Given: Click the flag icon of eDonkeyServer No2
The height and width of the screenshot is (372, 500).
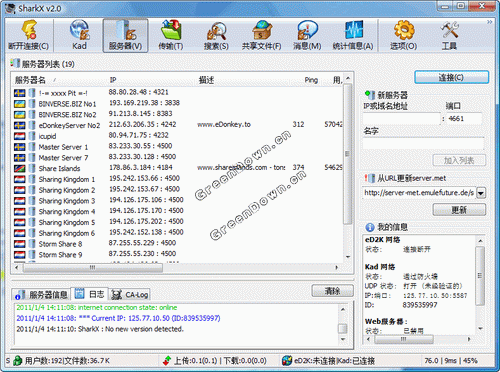Looking at the screenshot, I should (20, 125).
